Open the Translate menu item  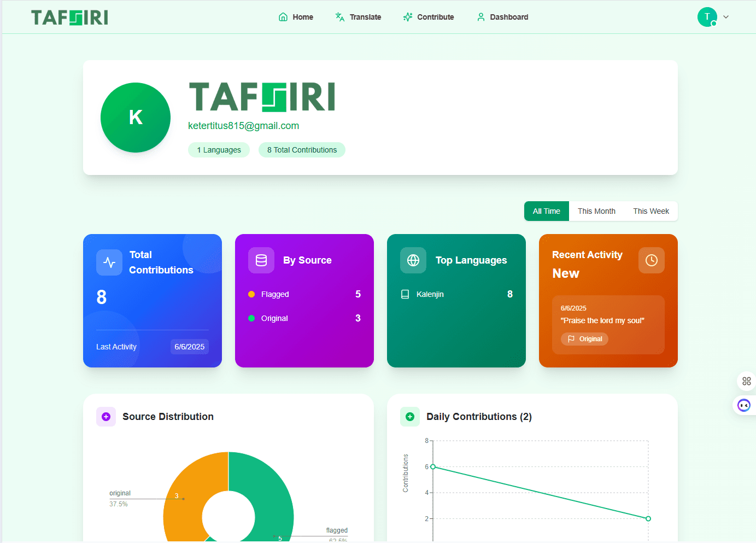[x=358, y=16]
